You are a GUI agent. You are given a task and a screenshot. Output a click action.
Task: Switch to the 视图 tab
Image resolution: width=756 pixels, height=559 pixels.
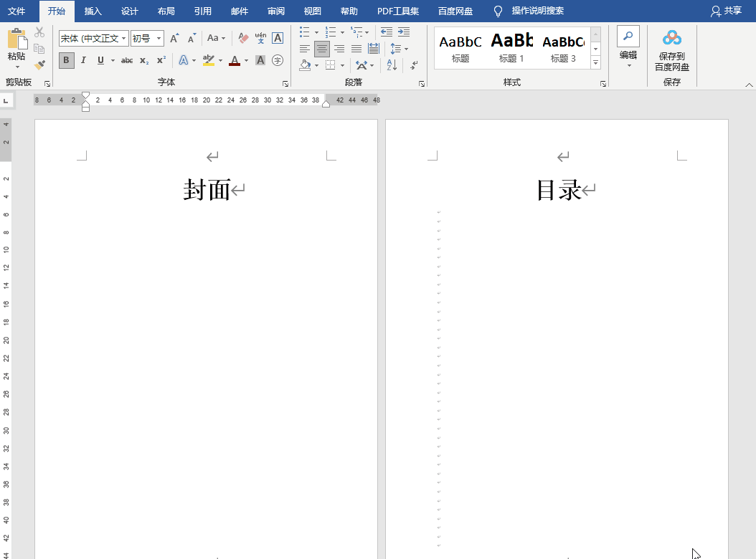[313, 11]
